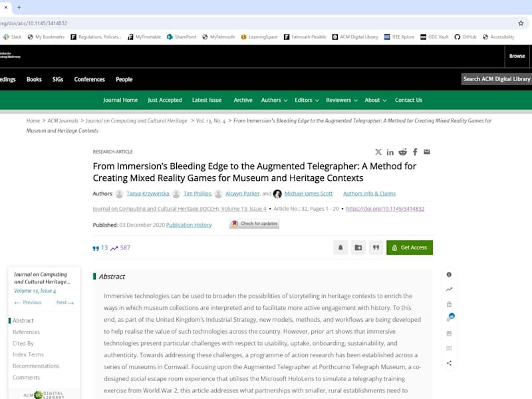Image resolution: width=532 pixels, height=399 pixels.
Task: Open GitHub bookmark
Action: [x=465, y=37]
